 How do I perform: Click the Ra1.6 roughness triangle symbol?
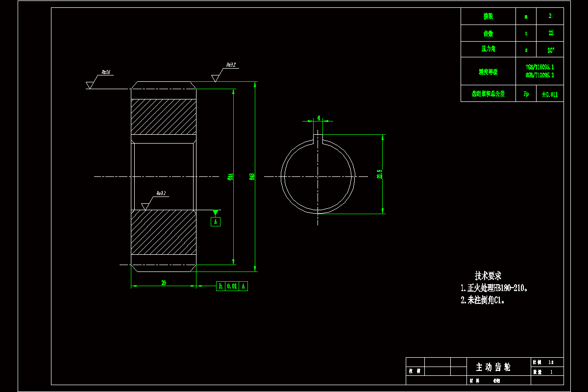point(89,85)
